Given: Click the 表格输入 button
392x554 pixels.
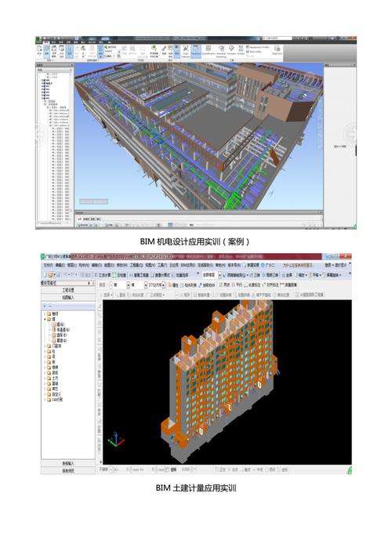Looking at the screenshot, I should click(x=68, y=463).
